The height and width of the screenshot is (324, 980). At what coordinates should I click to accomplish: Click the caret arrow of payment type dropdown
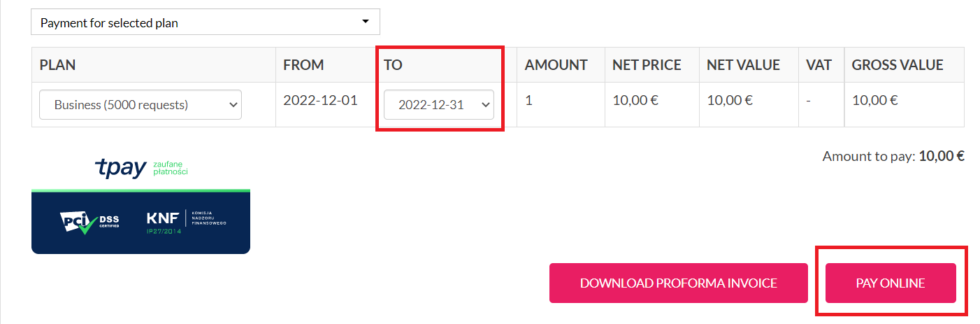point(365,22)
